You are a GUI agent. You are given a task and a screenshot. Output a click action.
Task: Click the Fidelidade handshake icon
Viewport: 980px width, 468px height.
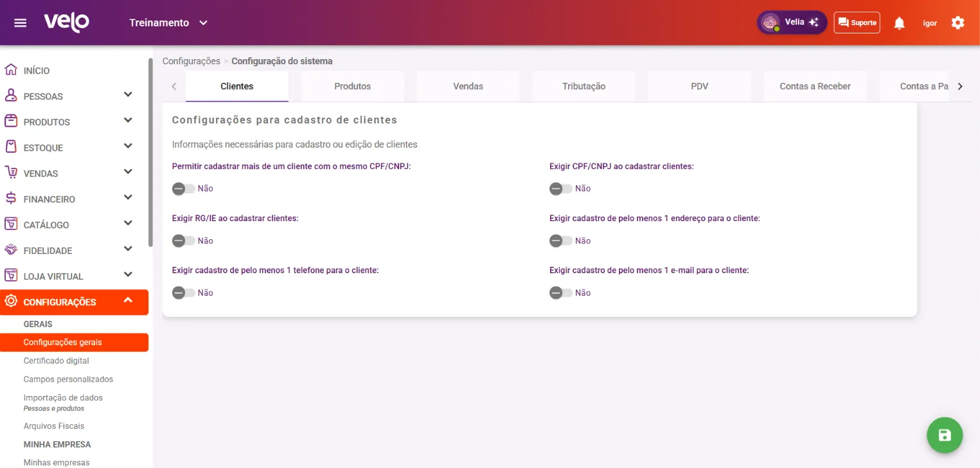coord(10,249)
